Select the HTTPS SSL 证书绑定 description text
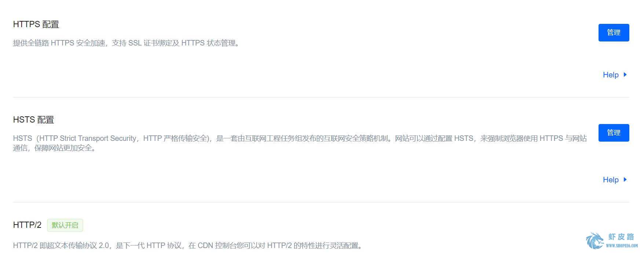The image size is (644, 255). tap(127, 43)
